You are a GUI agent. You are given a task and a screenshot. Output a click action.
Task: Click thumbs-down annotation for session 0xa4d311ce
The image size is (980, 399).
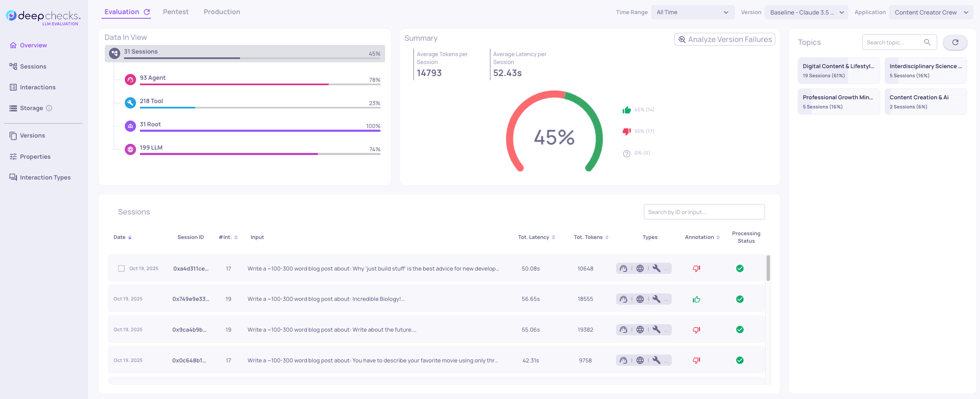696,268
